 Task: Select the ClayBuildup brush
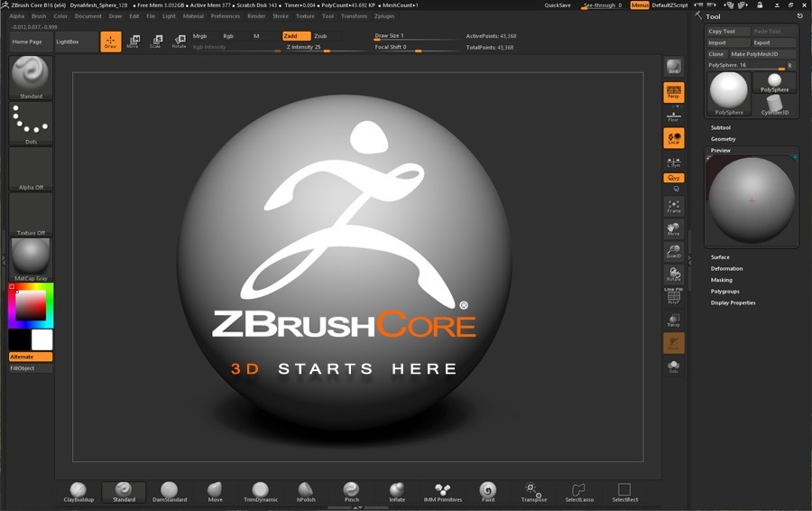[78, 491]
